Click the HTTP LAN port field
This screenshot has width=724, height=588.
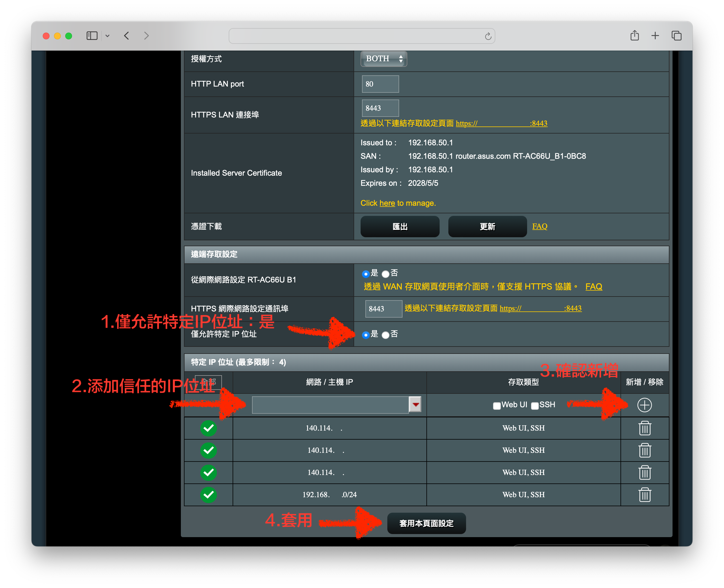pyautogui.click(x=380, y=84)
